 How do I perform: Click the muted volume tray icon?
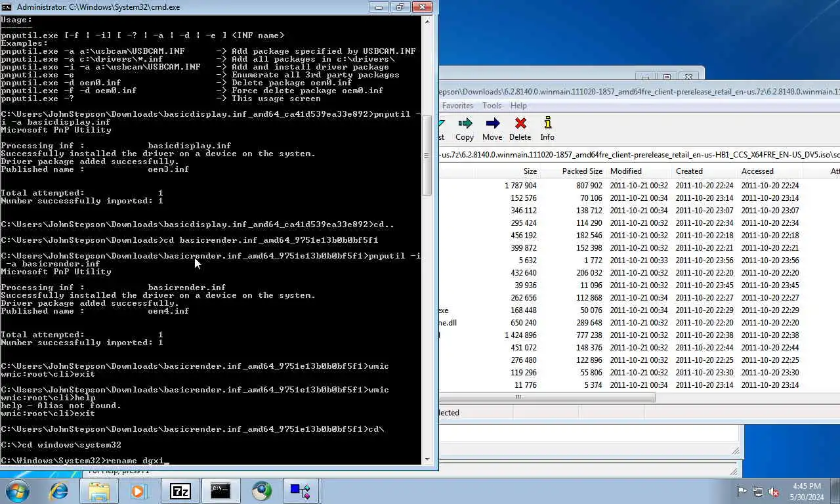tap(774, 491)
